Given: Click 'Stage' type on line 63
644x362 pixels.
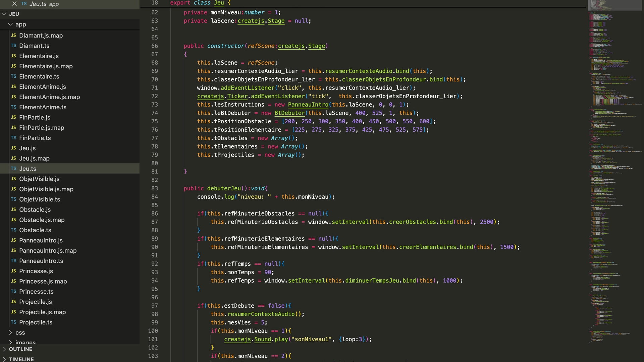Looking at the screenshot, I should coord(276,21).
